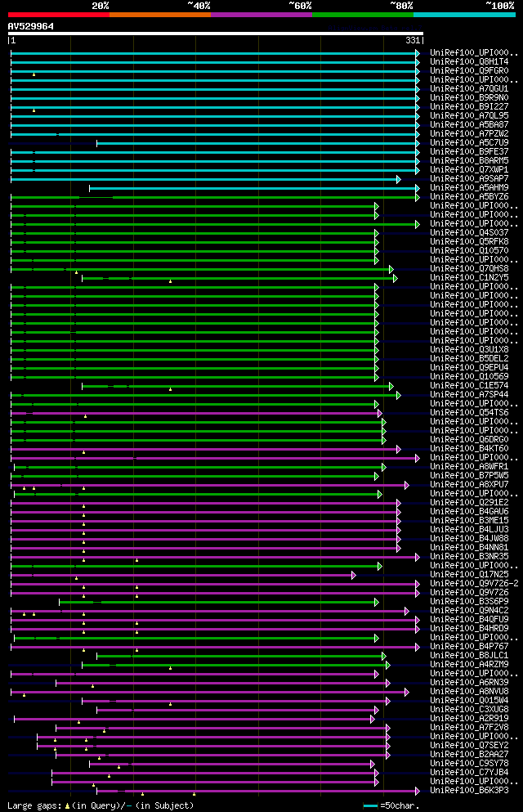Select the UniRef100_B8ARM5 label
The height and width of the screenshot is (812, 523).
click(x=469, y=160)
